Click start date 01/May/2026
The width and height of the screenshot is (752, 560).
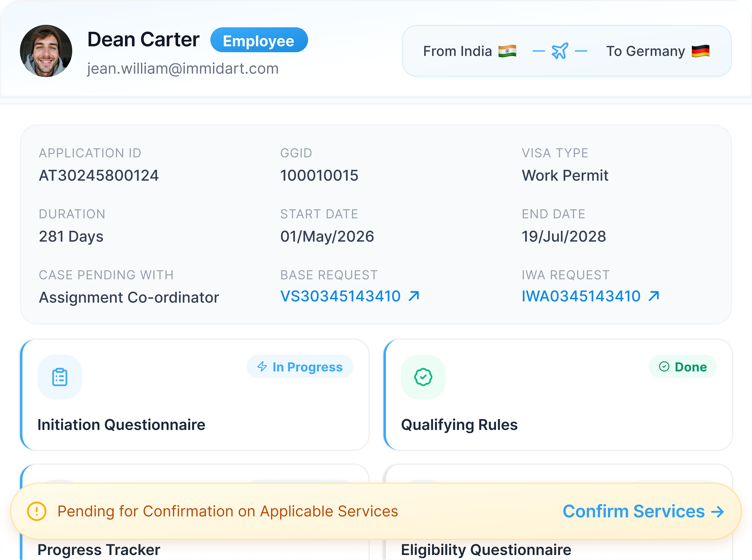(327, 236)
